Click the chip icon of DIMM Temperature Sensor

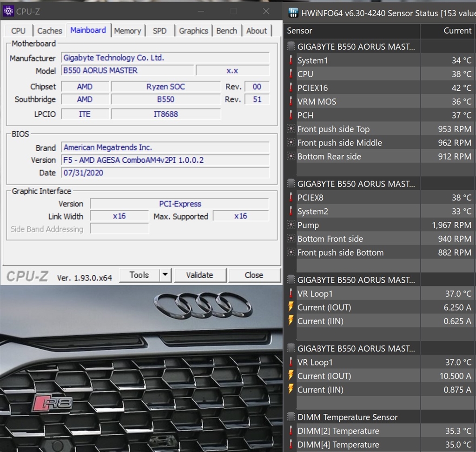(291, 417)
